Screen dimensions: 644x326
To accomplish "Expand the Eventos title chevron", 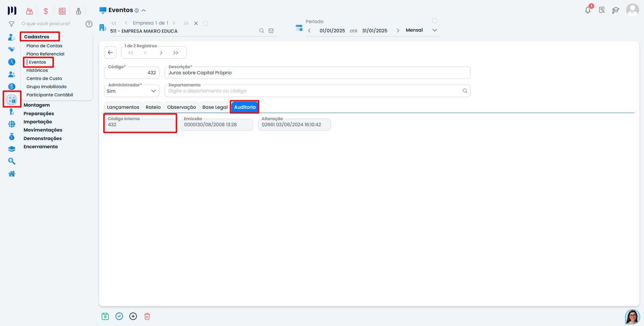I will (144, 11).
